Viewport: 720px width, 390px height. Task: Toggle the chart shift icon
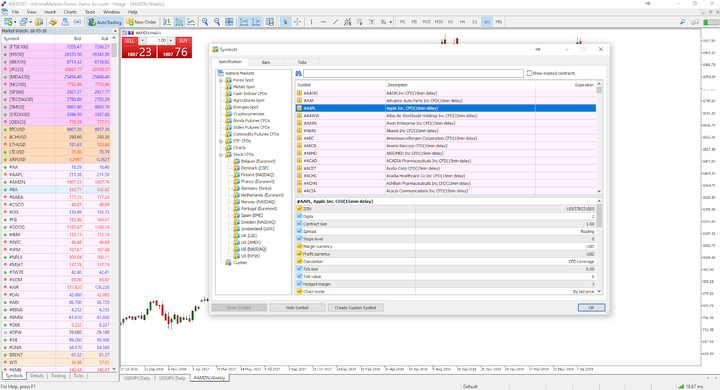pyautogui.click(x=256, y=22)
